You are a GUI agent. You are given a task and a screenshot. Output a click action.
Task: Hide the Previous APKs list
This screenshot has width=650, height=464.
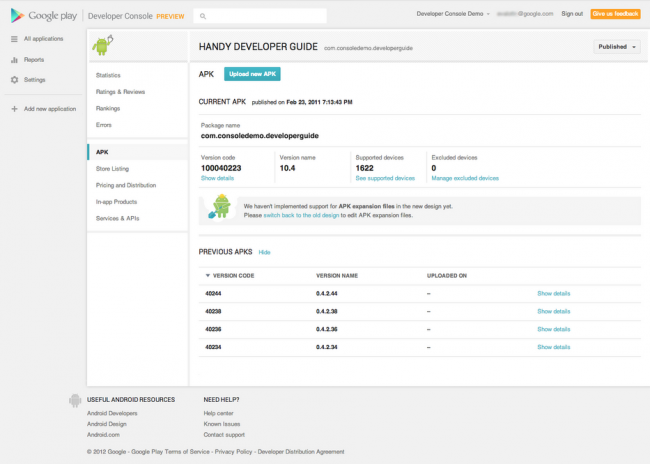tap(264, 252)
